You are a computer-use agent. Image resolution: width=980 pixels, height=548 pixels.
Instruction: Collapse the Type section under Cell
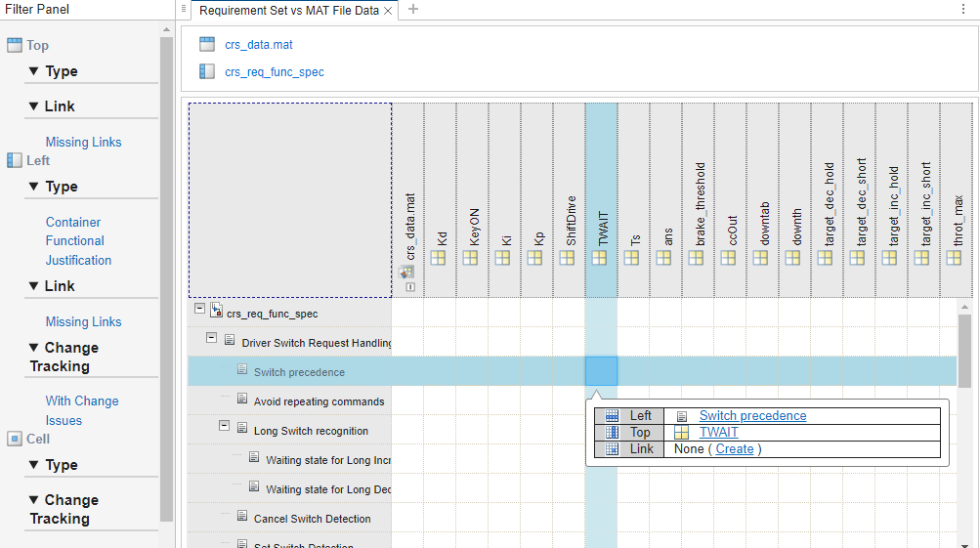pos(34,465)
